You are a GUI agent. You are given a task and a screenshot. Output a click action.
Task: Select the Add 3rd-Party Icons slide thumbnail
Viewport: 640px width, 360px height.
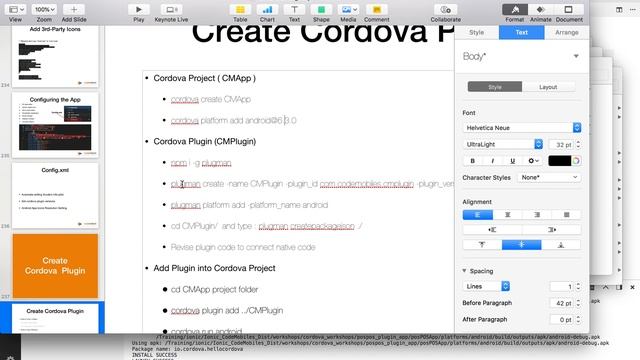[55, 56]
